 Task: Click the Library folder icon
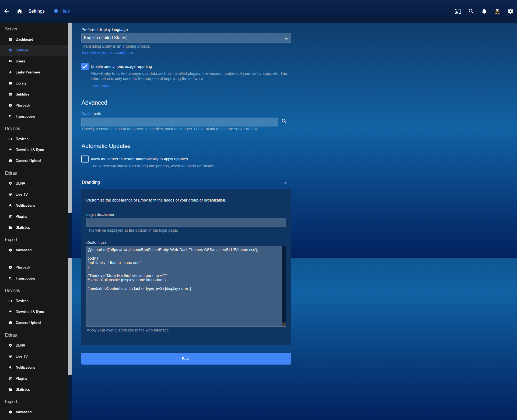[10, 83]
